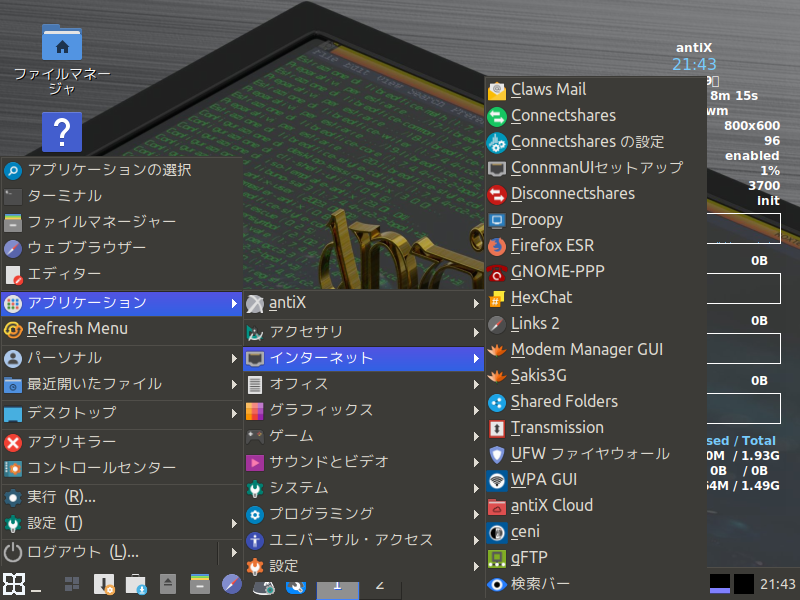This screenshot has height=600, width=800.
Task: Open ターミナル from main menu
Action: click(x=121, y=196)
